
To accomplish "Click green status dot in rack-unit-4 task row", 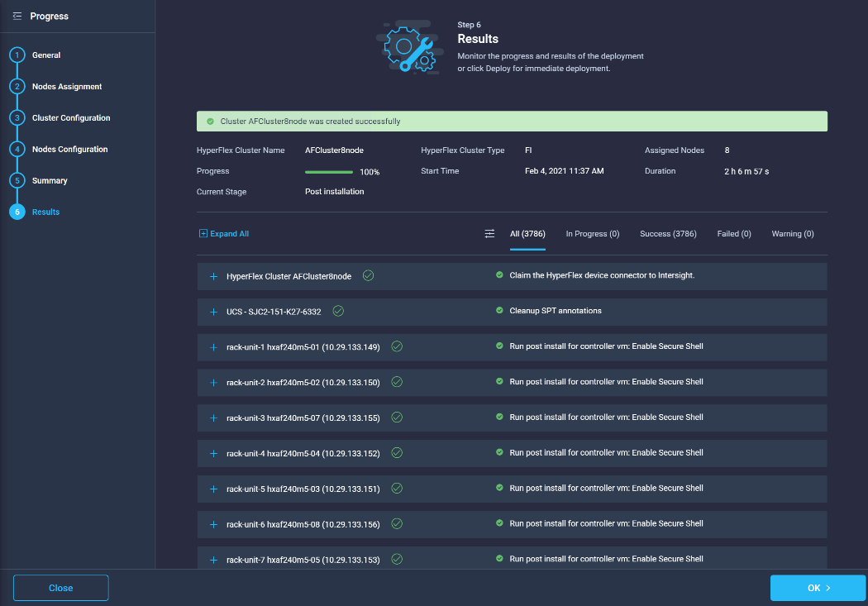I will (499, 452).
